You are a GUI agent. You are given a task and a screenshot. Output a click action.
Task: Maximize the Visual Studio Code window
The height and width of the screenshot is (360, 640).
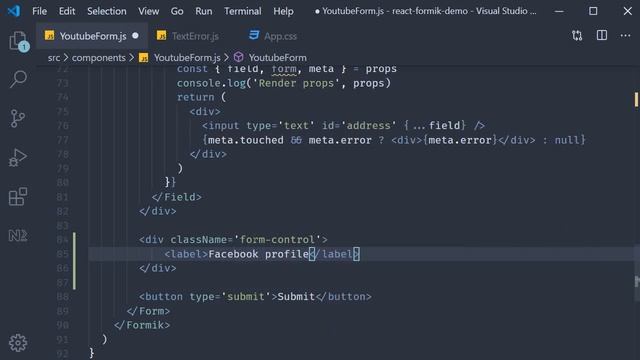[593, 11]
